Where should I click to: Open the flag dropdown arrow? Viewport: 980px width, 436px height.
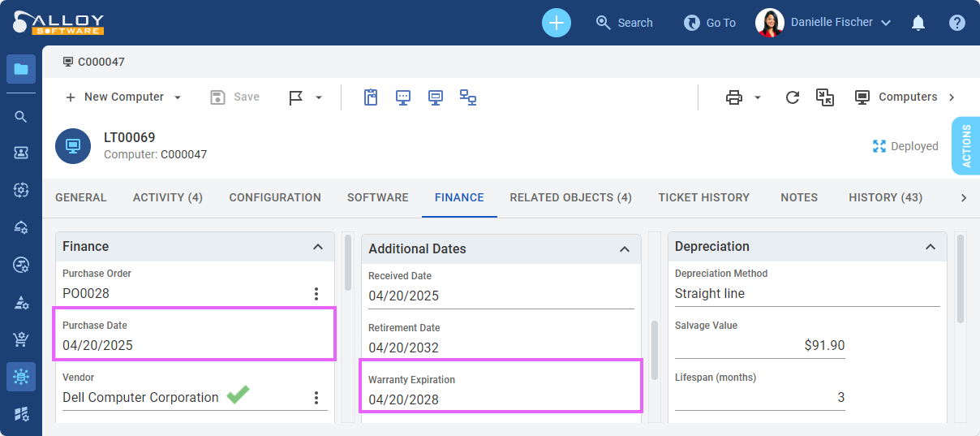tap(319, 97)
